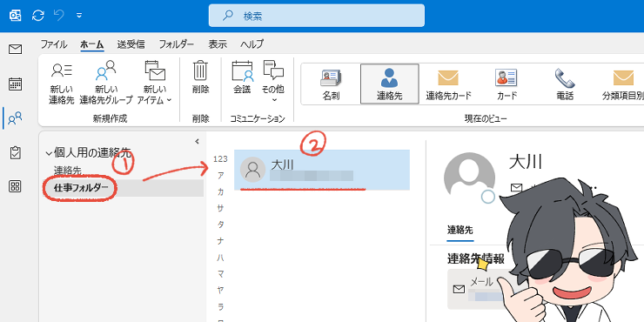The width and height of the screenshot is (644, 322).
Task: Click the 会議 meeting button
Action: (x=242, y=77)
